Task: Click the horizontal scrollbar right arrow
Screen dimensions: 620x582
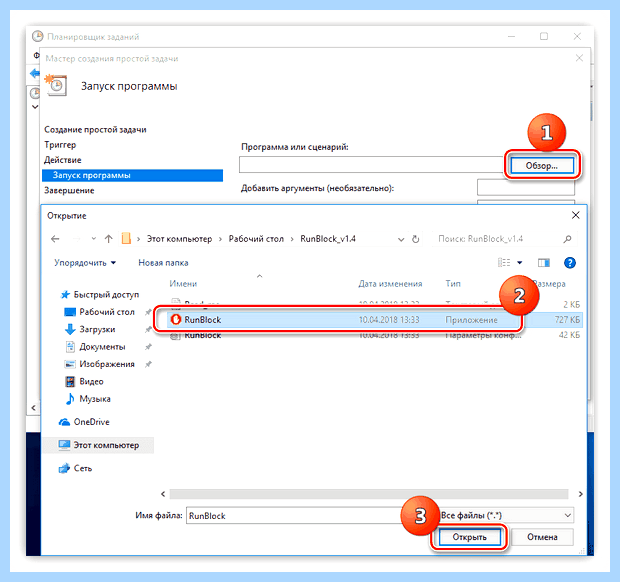Action: 580,494
